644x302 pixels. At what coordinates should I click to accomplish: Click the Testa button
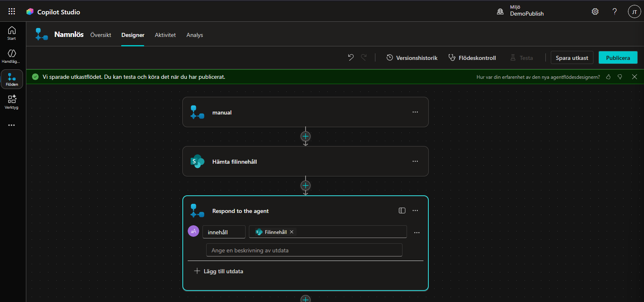coord(522,58)
